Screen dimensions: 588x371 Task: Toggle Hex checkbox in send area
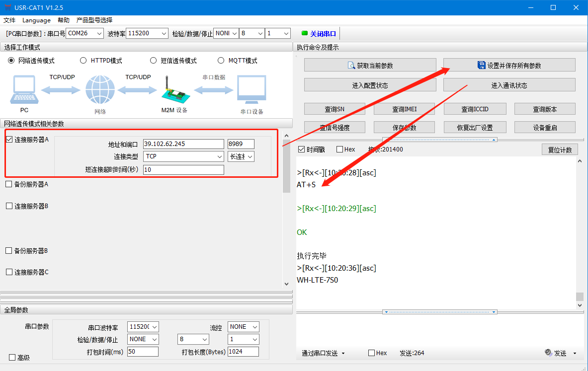tap(372, 353)
